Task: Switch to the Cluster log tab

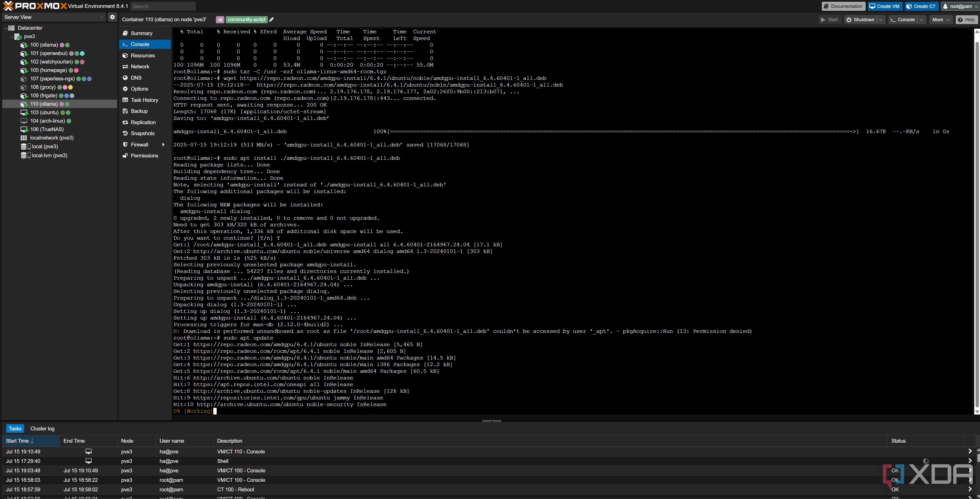Action: (x=42, y=429)
